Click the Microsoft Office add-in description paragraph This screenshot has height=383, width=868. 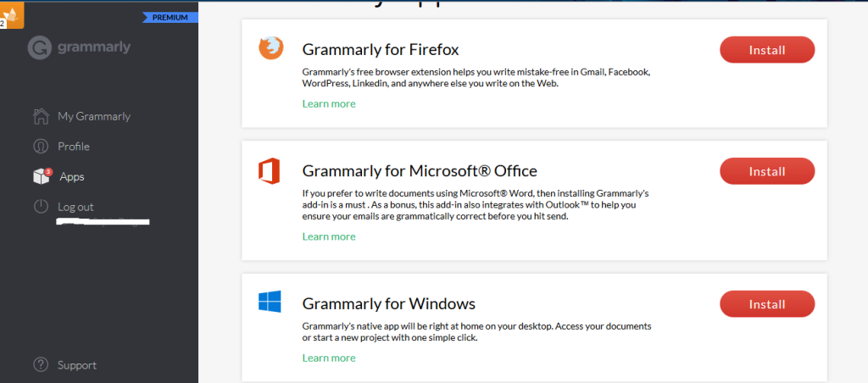coord(476,205)
